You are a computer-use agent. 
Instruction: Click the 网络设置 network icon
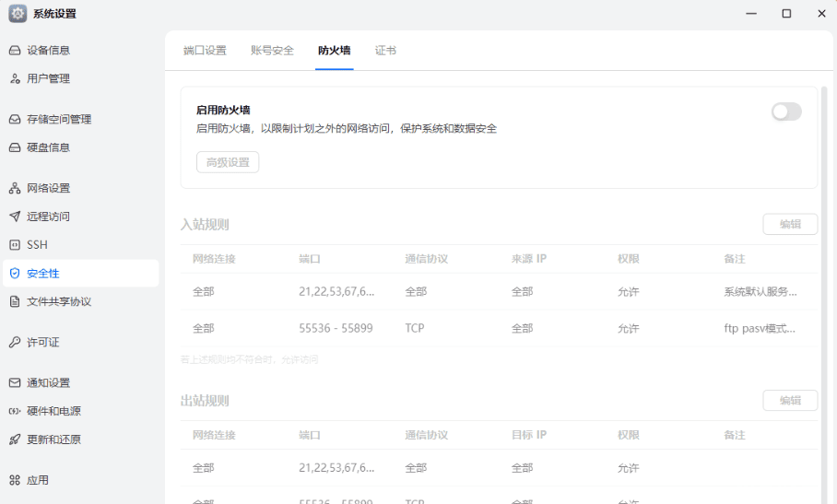coord(15,188)
